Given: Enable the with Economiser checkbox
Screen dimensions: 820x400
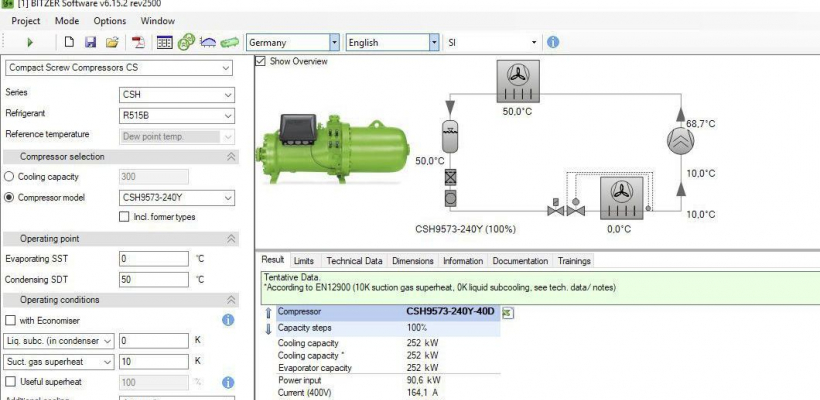Looking at the screenshot, I should pos(10,320).
